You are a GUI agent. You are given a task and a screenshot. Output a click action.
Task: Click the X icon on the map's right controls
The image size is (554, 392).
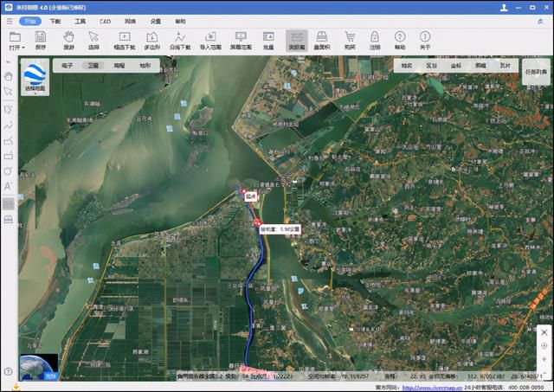click(x=544, y=332)
